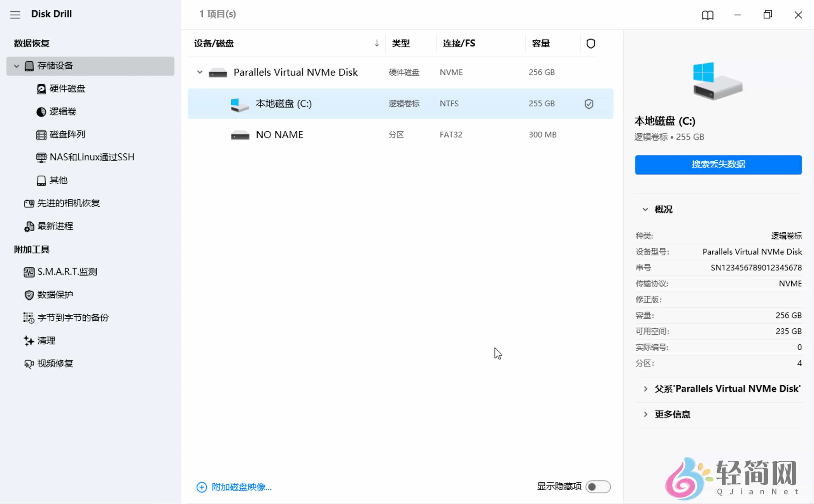Click the NO NAME partition drive icon
The image size is (814, 504).
(240, 135)
